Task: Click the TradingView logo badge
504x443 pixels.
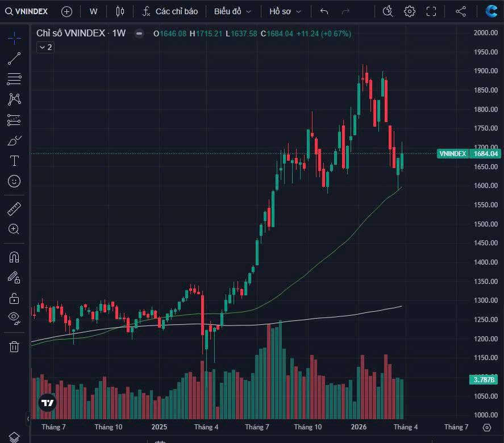Action: pos(48,403)
